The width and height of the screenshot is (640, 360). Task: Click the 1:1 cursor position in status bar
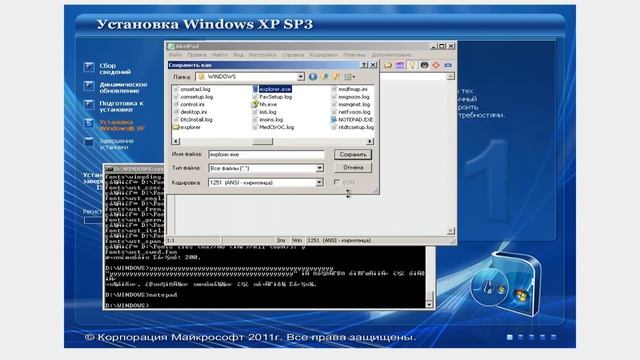[171, 240]
